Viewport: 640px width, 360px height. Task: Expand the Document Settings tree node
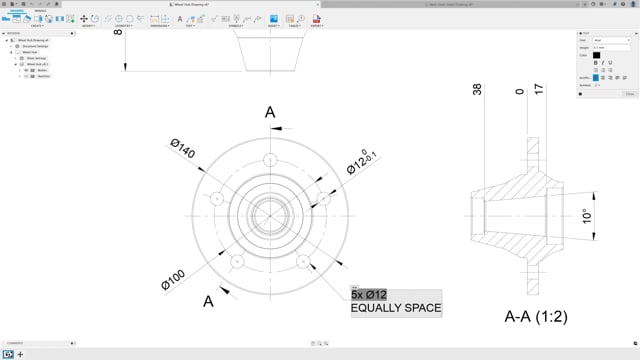coord(11,47)
